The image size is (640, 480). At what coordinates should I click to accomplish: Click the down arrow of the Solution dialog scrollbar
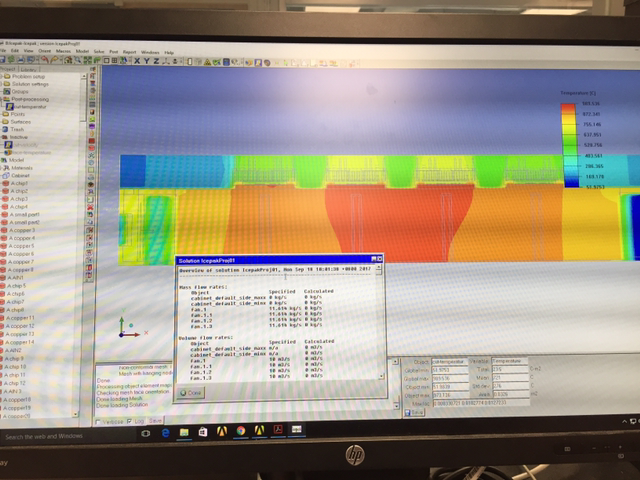pyautogui.click(x=381, y=376)
